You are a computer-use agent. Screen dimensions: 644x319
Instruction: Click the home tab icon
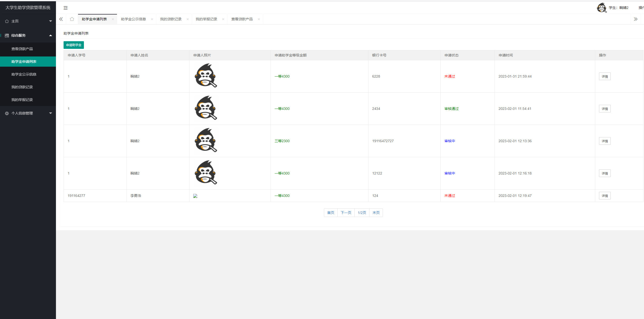[72, 19]
